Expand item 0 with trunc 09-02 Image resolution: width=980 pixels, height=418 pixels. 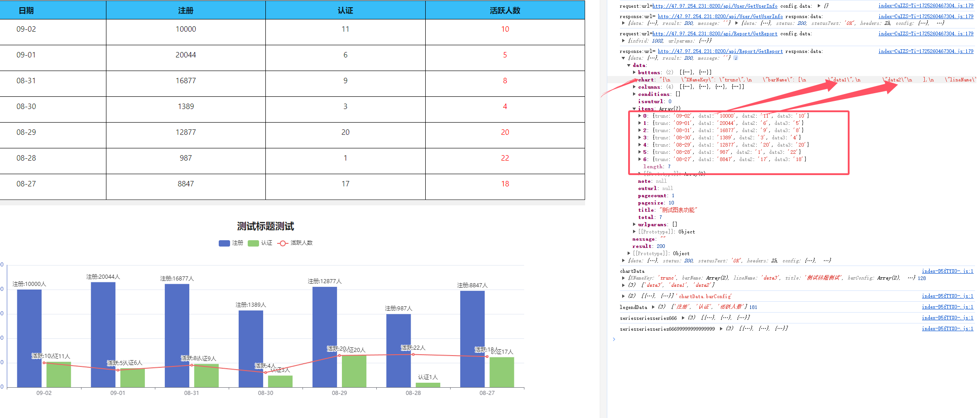click(x=639, y=116)
